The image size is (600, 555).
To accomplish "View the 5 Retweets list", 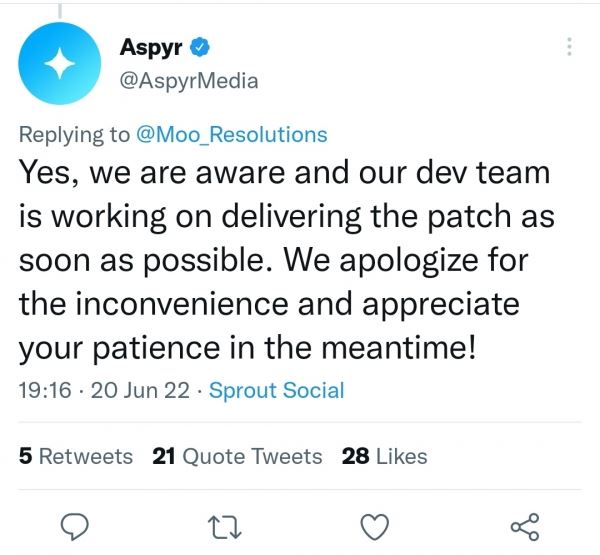I will tap(76, 456).
